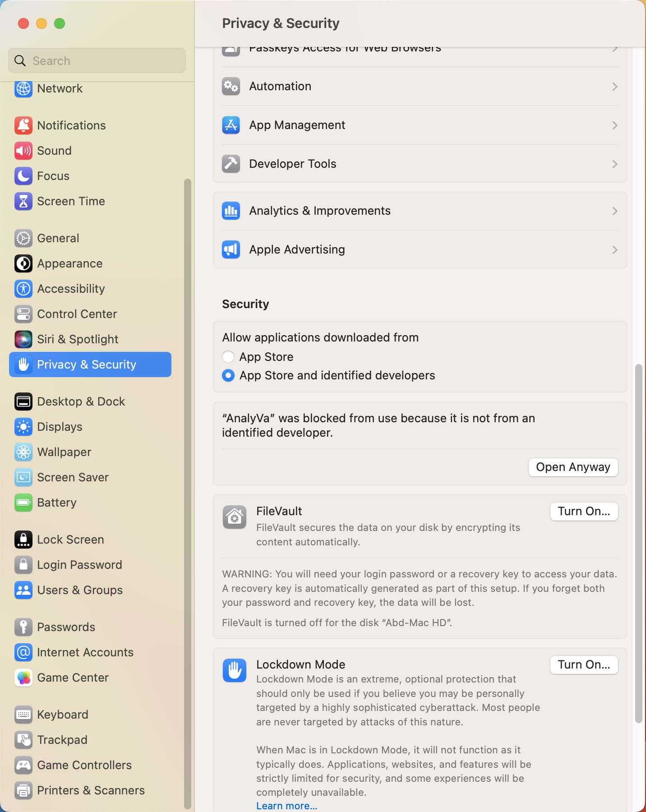Click the FileVault house-lock icon
Image resolution: width=646 pixels, height=812 pixels.
[x=235, y=517]
